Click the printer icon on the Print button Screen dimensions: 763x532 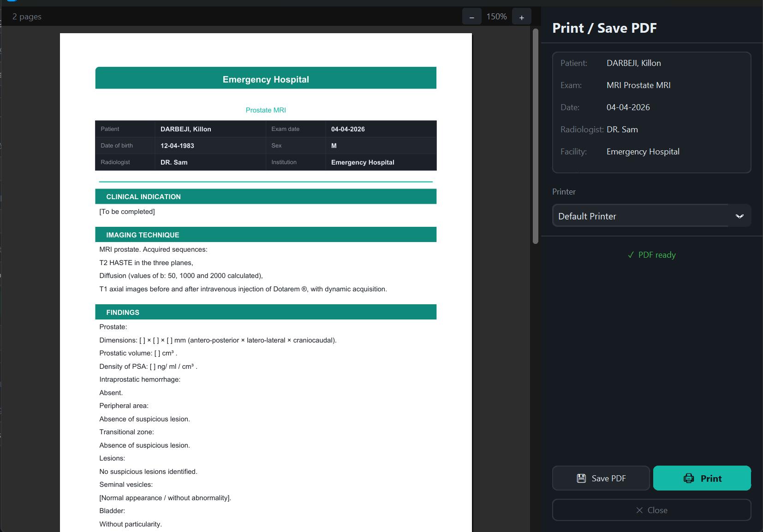[x=688, y=478]
